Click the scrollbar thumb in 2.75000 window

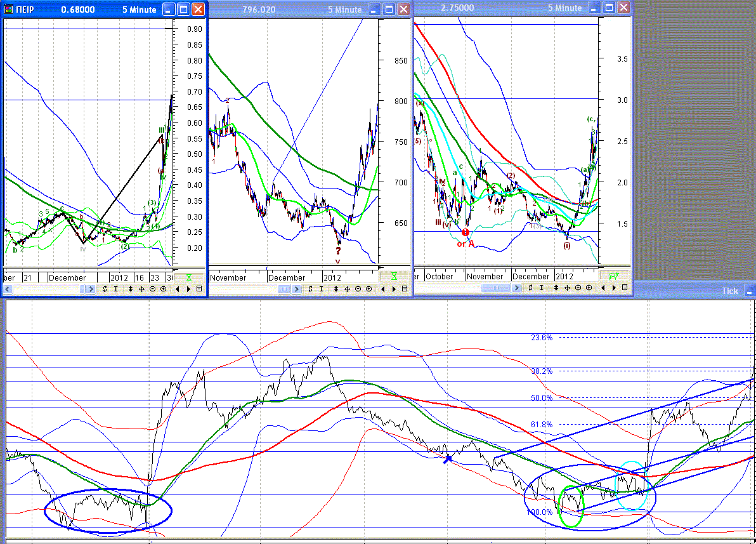pyautogui.click(x=495, y=288)
